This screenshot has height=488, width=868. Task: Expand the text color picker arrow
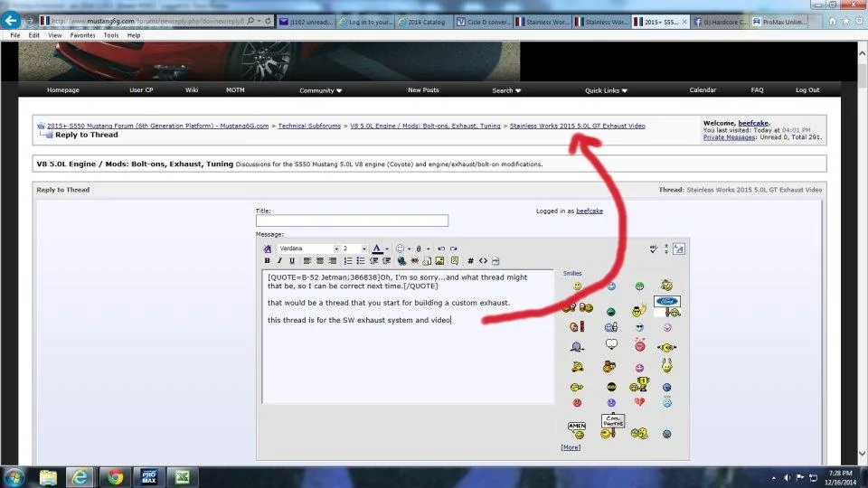(387, 249)
